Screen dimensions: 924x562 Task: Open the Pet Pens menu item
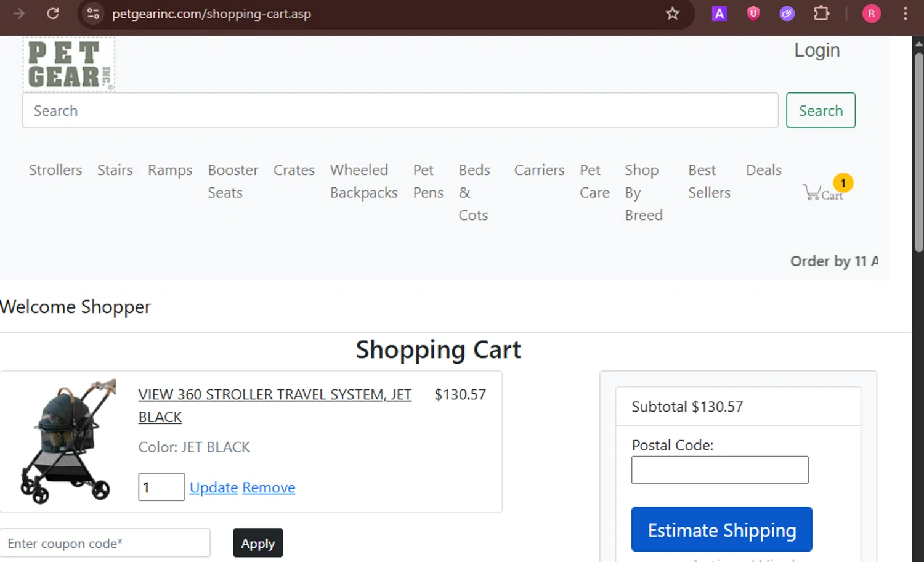(x=428, y=181)
